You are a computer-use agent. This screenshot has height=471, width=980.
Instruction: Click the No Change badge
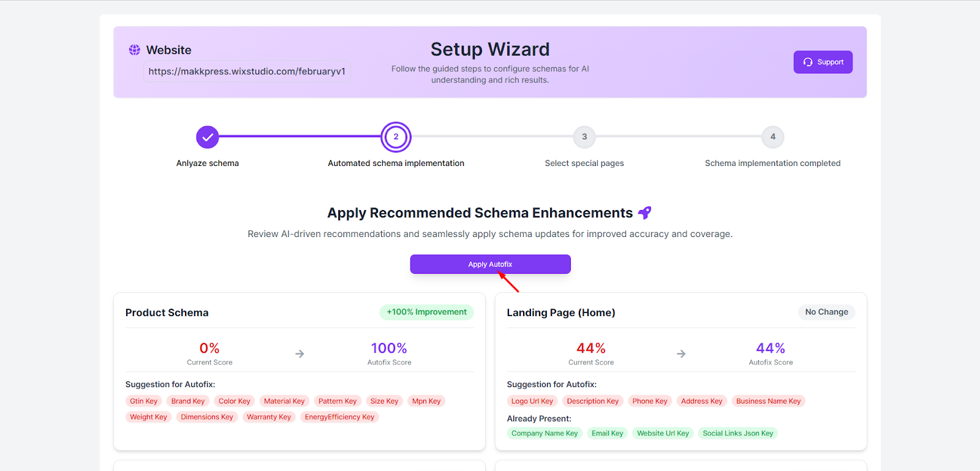(826, 312)
